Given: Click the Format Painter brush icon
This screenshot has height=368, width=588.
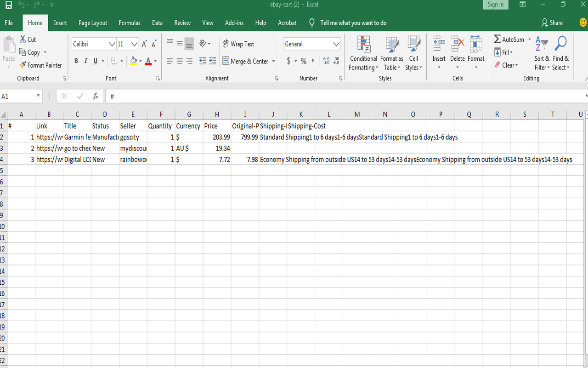Looking at the screenshot, I should [x=23, y=65].
